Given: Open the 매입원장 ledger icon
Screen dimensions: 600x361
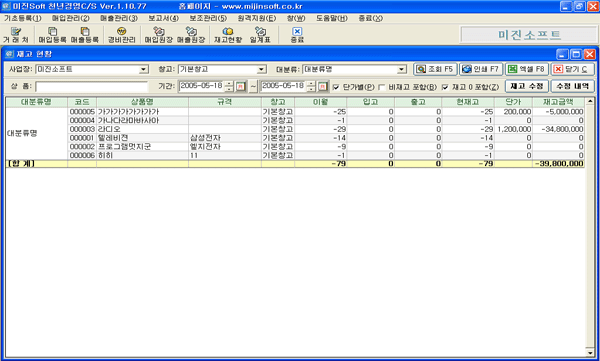Looking at the screenshot, I should (158, 35).
